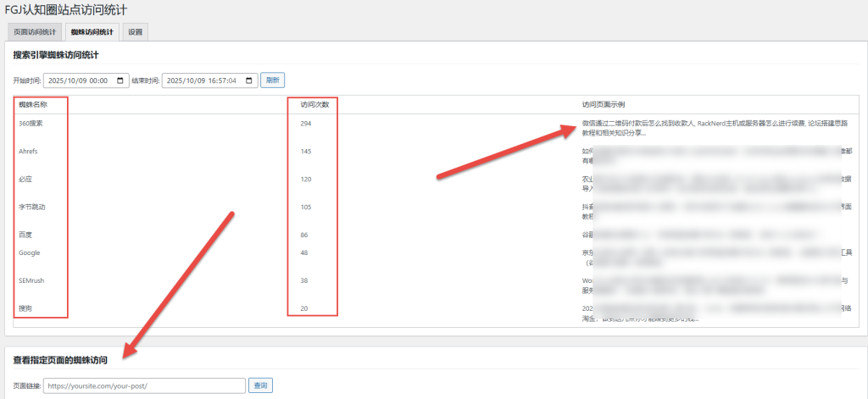Click the 访问次数 column header
This screenshot has height=399, width=868.
click(314, 104)
